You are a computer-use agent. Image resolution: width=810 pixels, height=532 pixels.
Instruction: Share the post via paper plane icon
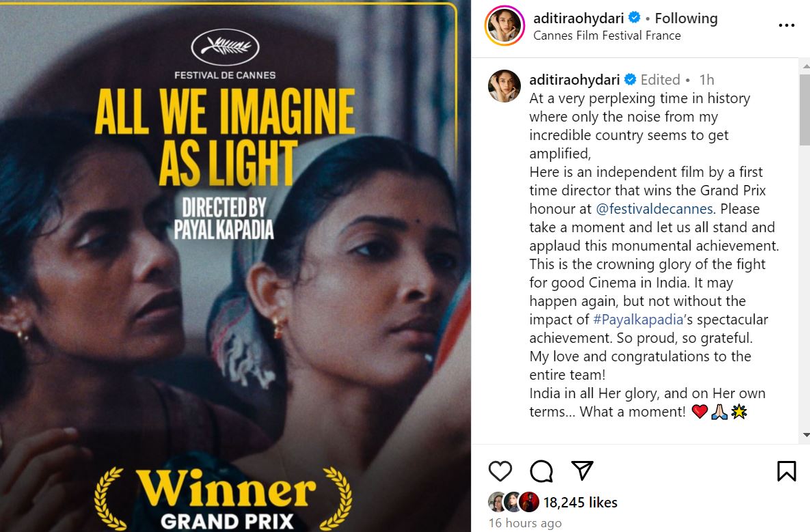point(582,470)
